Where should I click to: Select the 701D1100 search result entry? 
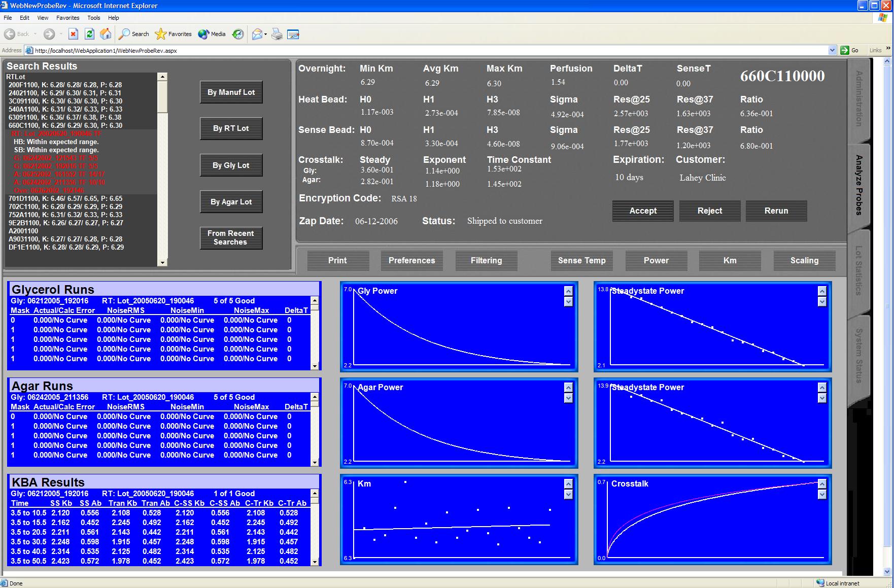coord(65,198)
